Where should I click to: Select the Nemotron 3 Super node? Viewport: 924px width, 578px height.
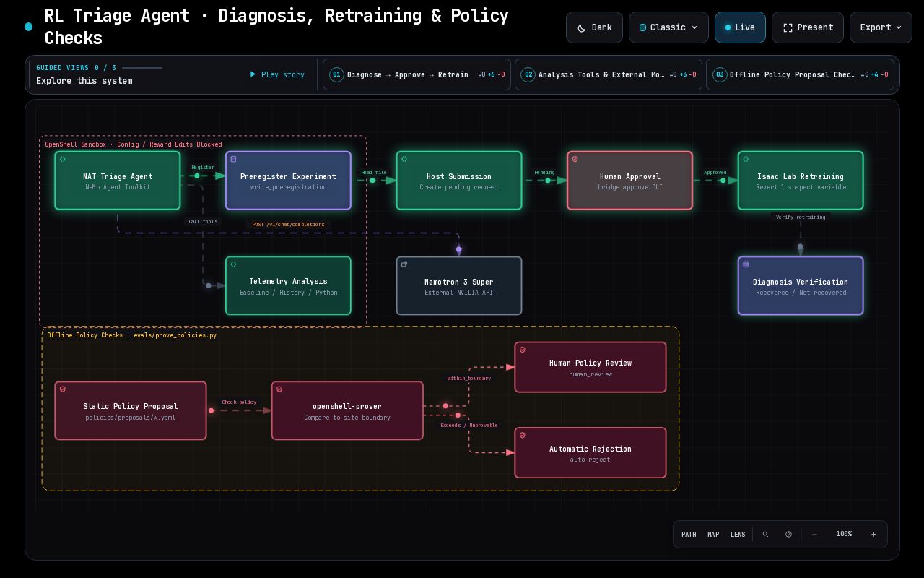tap(459, 285)
